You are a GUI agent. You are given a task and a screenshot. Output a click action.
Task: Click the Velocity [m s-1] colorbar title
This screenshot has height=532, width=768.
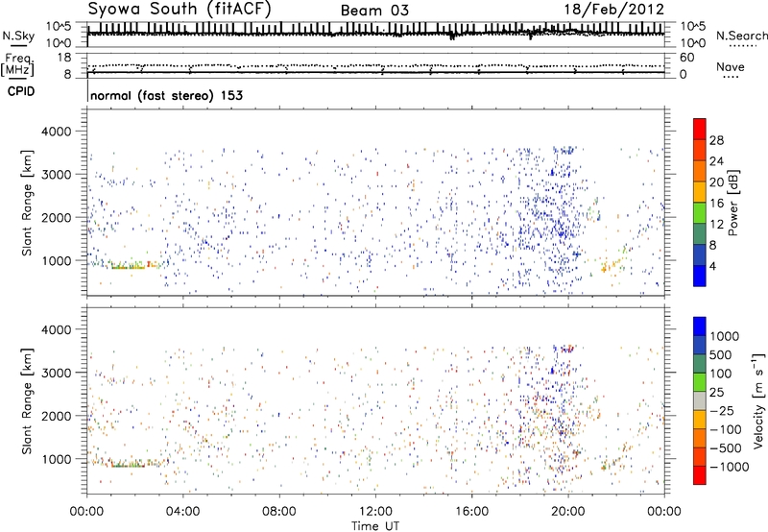coord(758,400)
